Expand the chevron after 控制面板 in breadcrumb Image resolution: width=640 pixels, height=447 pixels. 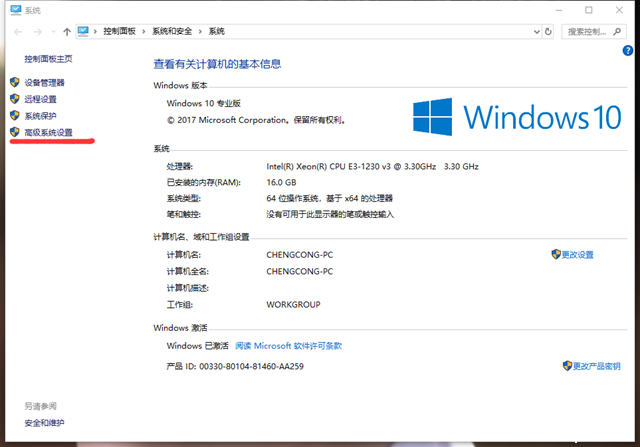pyautogui.click(x=146, y=32)
